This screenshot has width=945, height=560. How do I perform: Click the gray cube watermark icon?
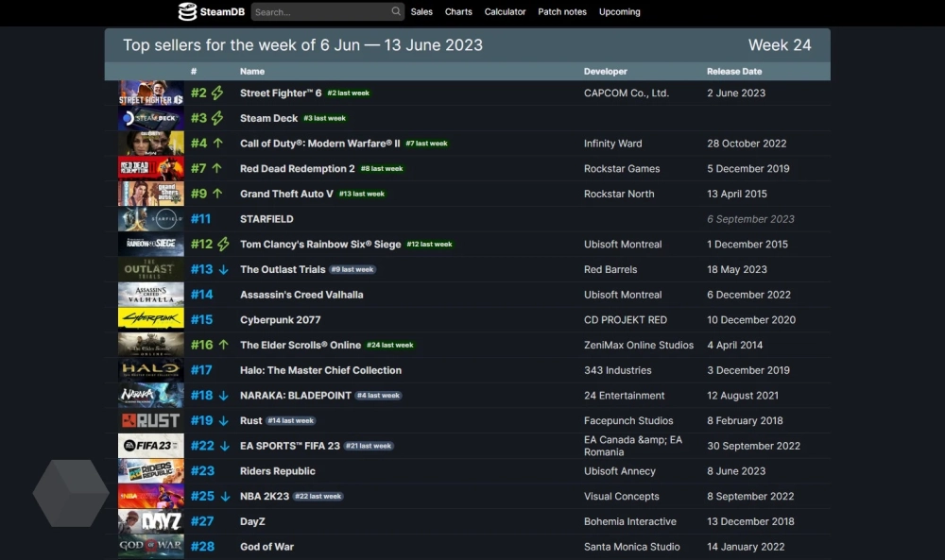71,493
